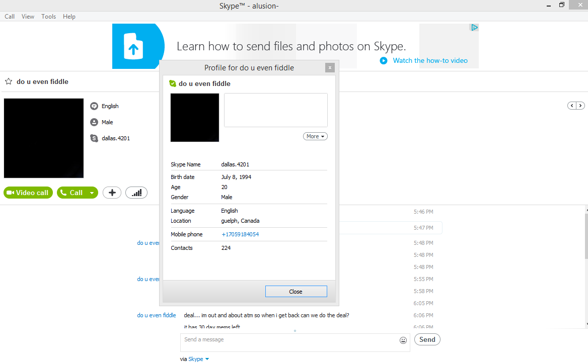This screenshot has height=364, width=588.
Task: Open the emoticon smiley picker
Action: (403, 340)
